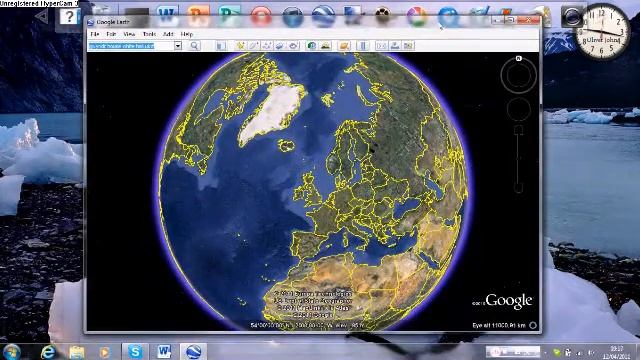The height and width of the screenshot is (360, 640).
Task: Open the View menu
Action: (x=129, y=34)
